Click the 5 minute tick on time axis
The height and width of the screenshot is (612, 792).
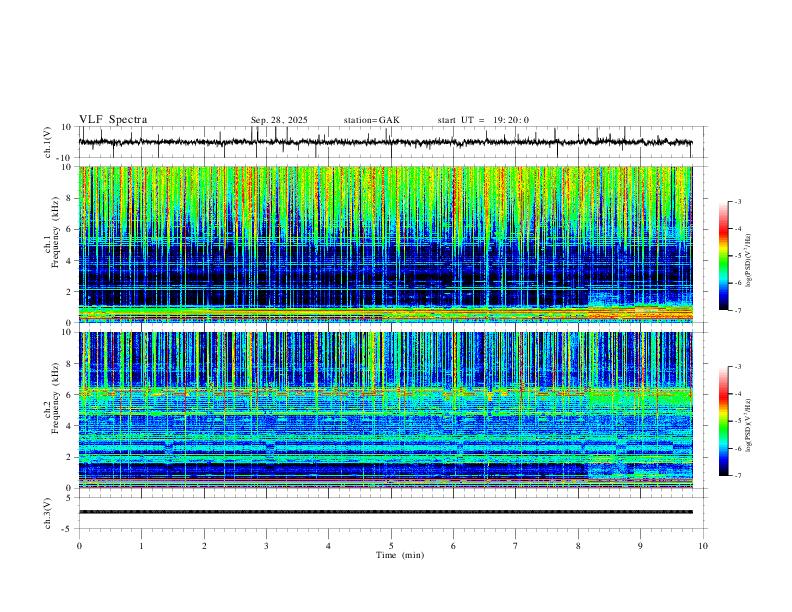coord(391,546)
